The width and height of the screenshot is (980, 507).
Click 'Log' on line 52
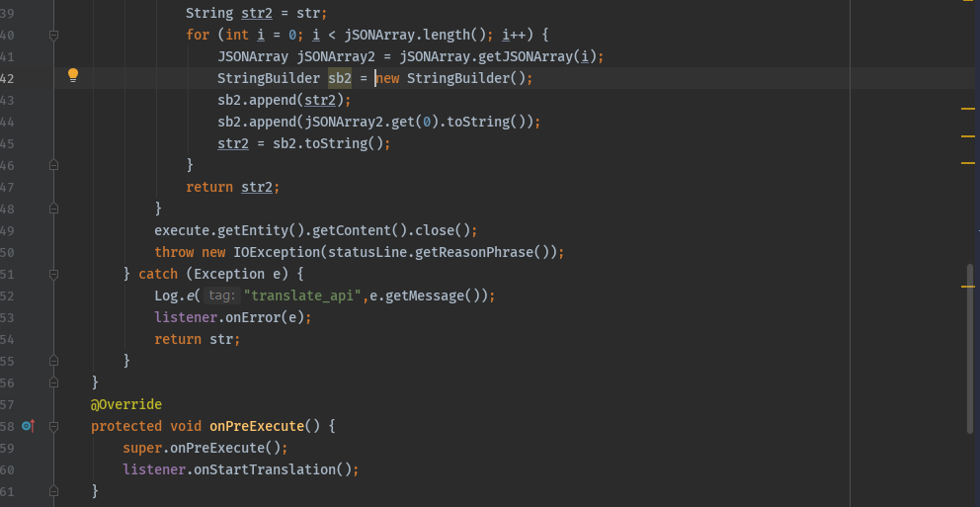[166, 296]
